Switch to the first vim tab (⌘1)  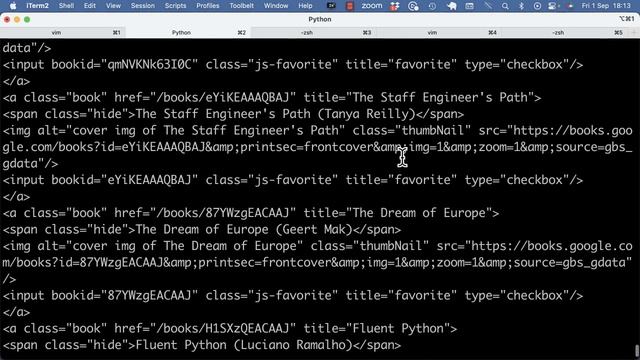click(x=62, y=32)
